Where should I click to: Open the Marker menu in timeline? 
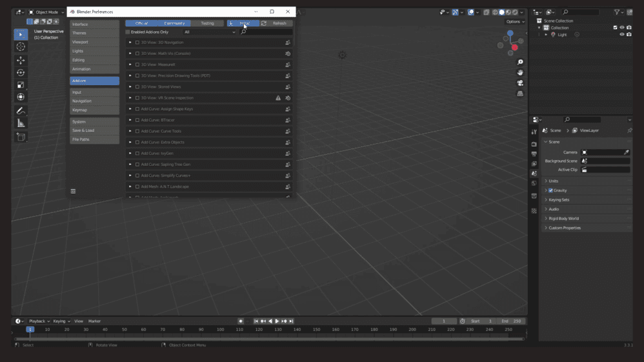click(94, 321)
